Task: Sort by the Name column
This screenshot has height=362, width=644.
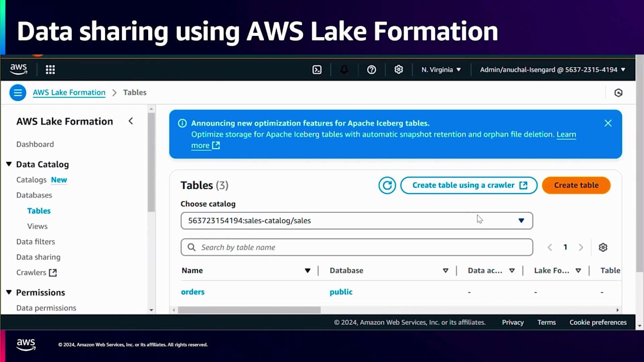Action: (x=308, y=270)
